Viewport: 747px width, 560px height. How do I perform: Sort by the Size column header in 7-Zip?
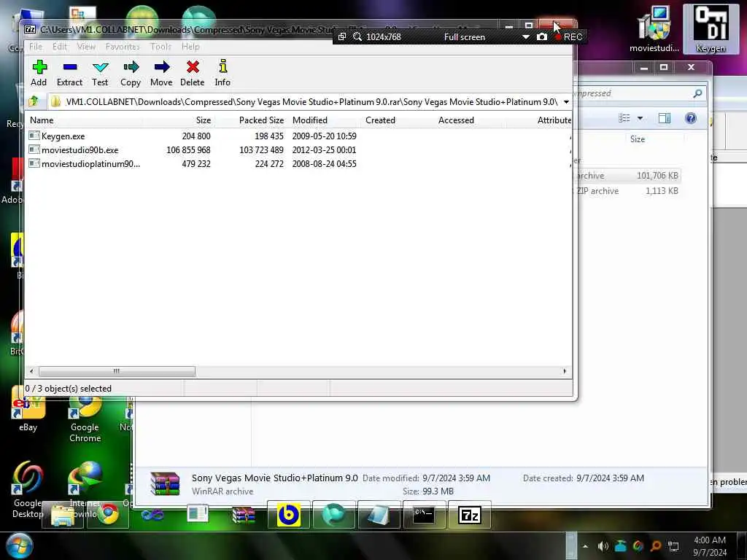(204, 120)
